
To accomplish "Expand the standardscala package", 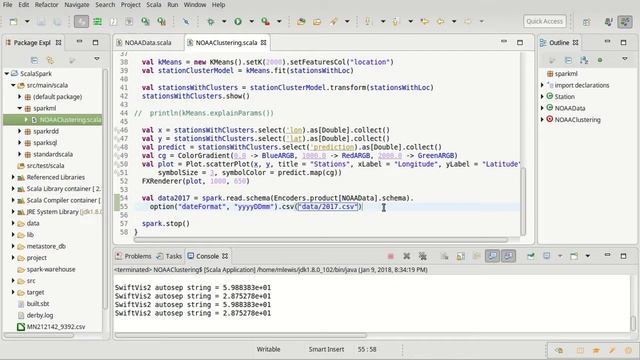I will tap(19, 154).
